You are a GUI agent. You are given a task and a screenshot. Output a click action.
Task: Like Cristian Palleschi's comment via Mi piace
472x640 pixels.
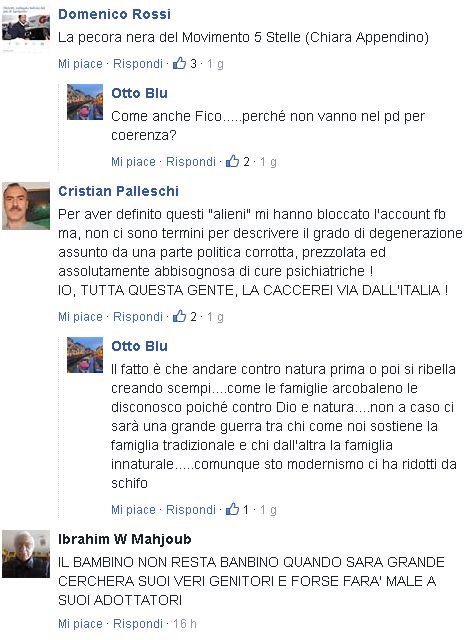click(x=80, y=317)
